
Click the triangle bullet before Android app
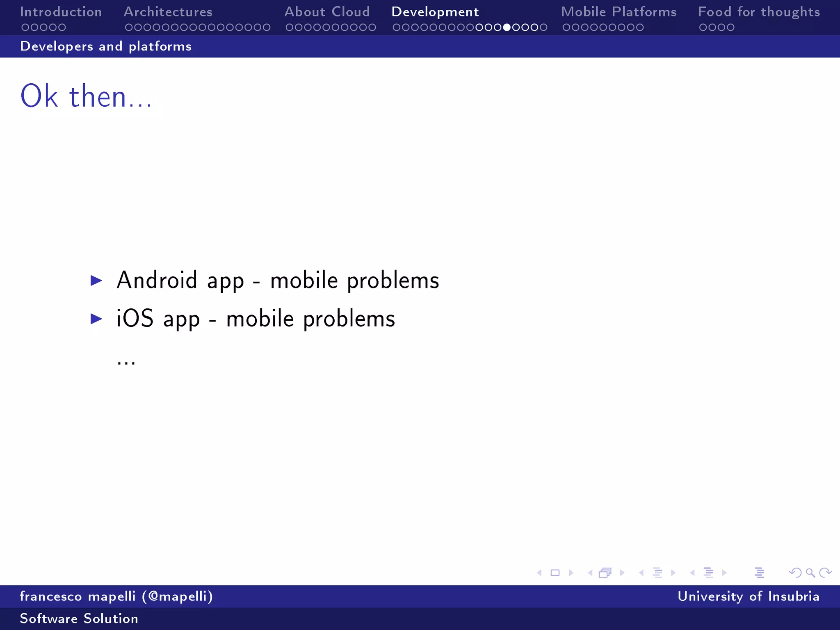(x=96, y=281)
